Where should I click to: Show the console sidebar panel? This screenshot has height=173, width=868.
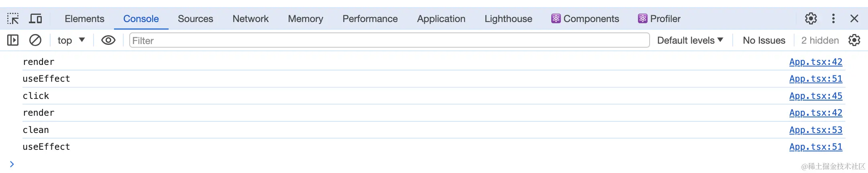click(x=13, y=40)
